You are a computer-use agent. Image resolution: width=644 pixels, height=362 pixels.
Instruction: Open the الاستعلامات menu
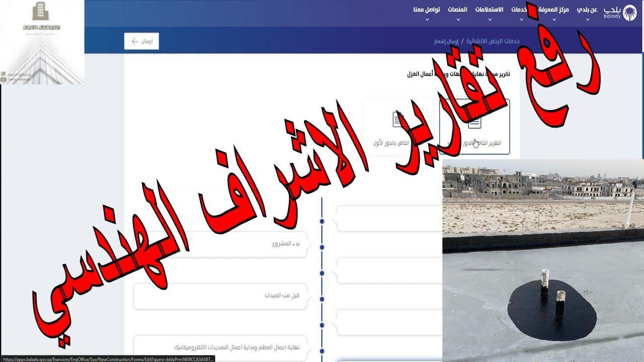490,10
